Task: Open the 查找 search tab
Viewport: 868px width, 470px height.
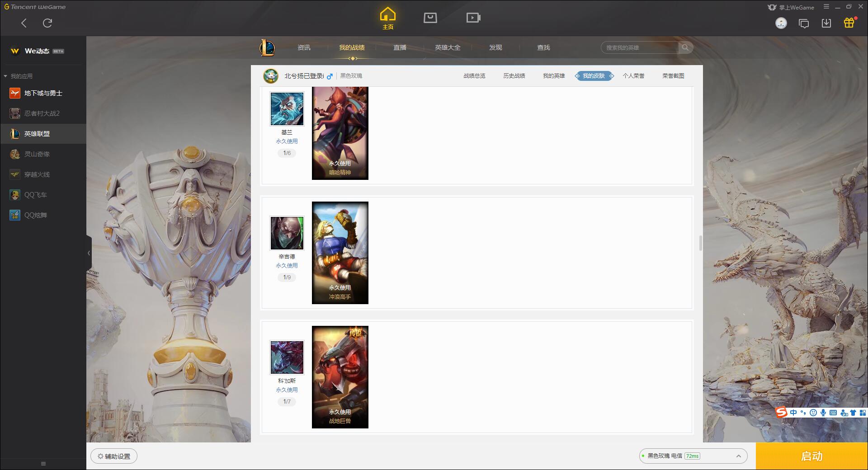Action: 543,47
